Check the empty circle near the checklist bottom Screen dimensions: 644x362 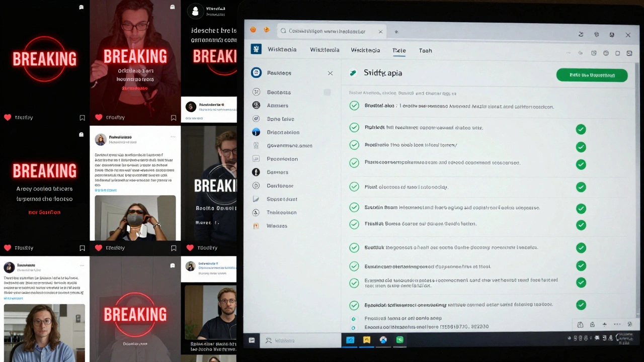354,318
